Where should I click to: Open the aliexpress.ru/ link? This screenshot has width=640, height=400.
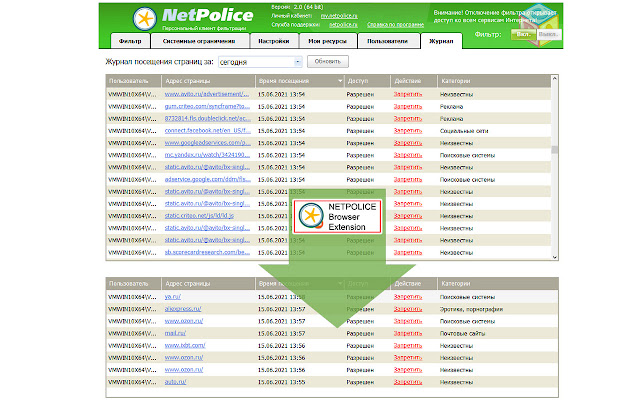[183, 309]
